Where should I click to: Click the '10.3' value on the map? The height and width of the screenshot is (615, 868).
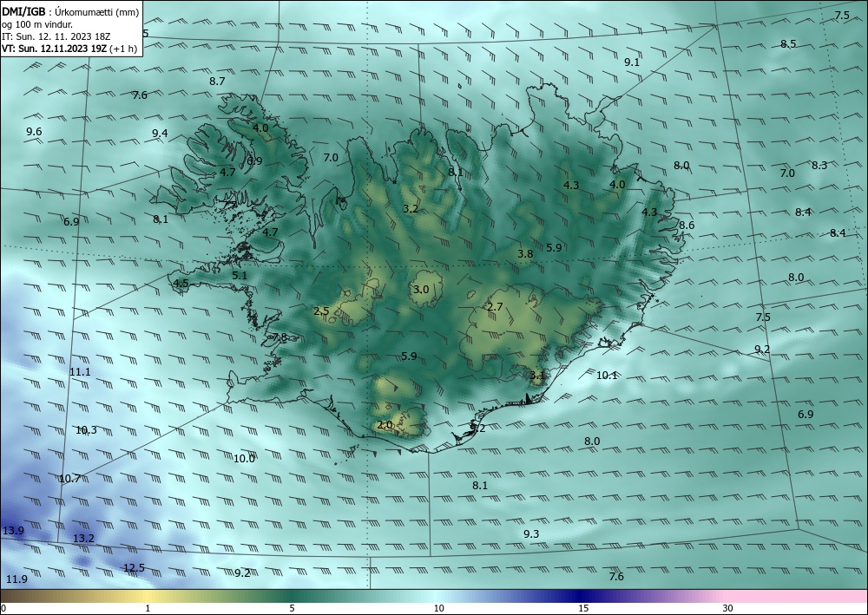(86, 430)
